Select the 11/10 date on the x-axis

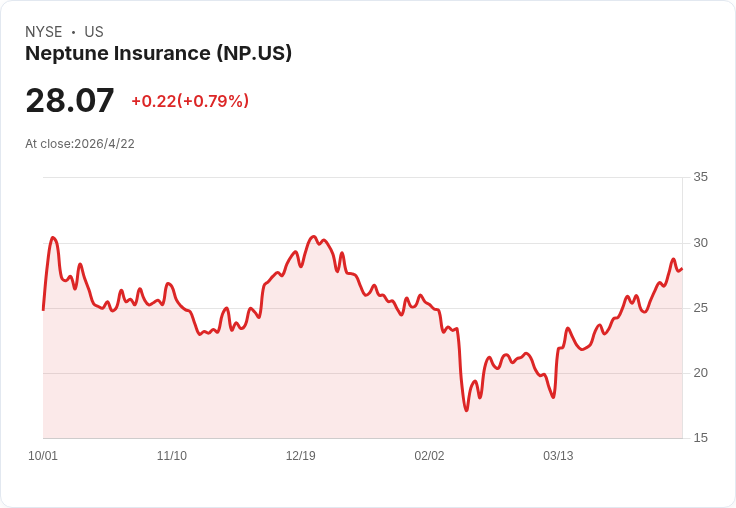click(172, 455)
